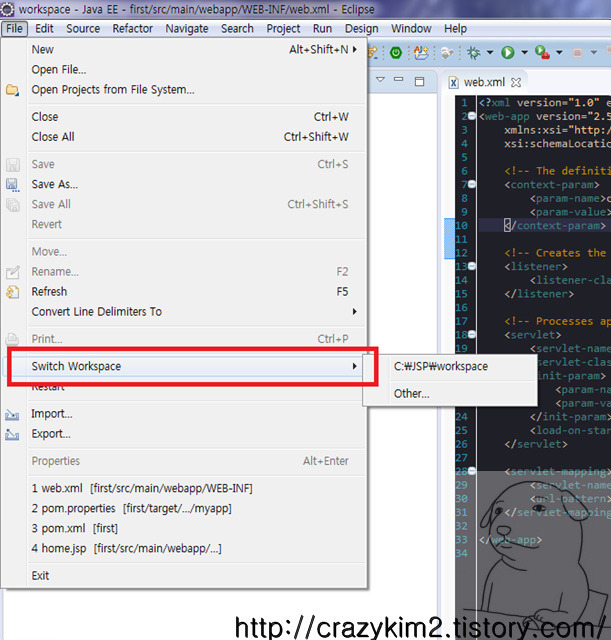Open recent file 1 web.xml
The image size is (611, 640).
(184, 488)
